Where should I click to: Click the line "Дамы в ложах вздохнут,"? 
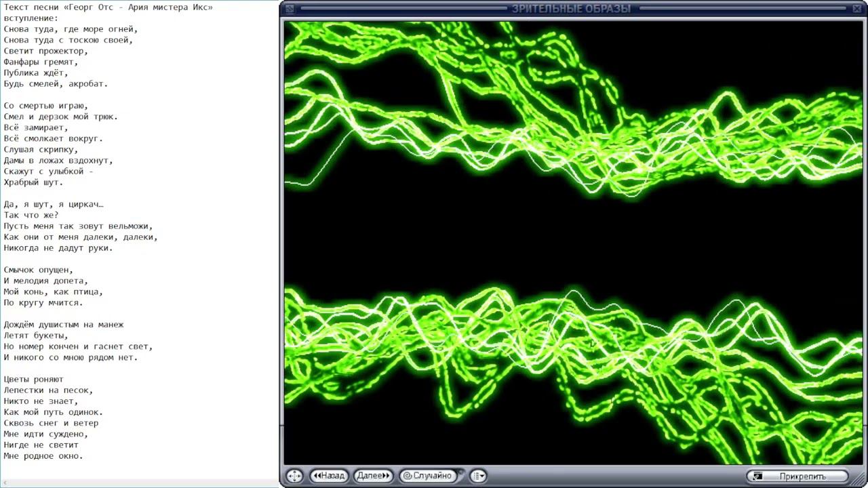pyautogui.click(x=58, y=161)
